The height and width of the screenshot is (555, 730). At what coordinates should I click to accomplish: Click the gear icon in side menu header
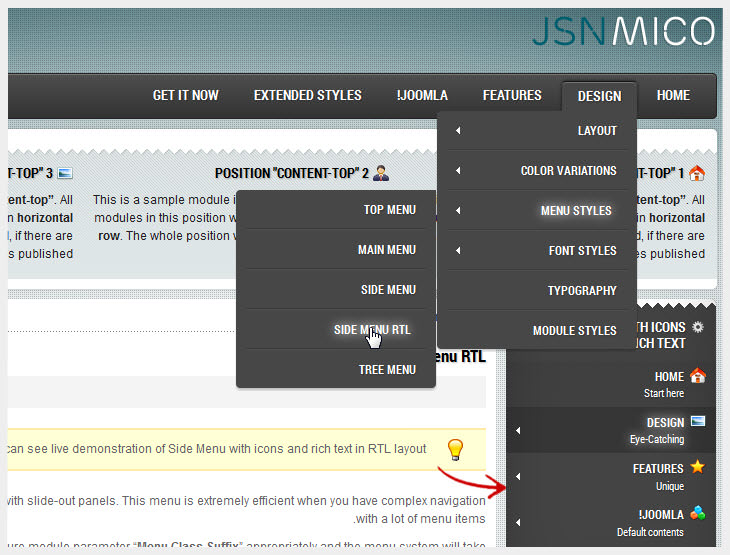click(697, 327)
